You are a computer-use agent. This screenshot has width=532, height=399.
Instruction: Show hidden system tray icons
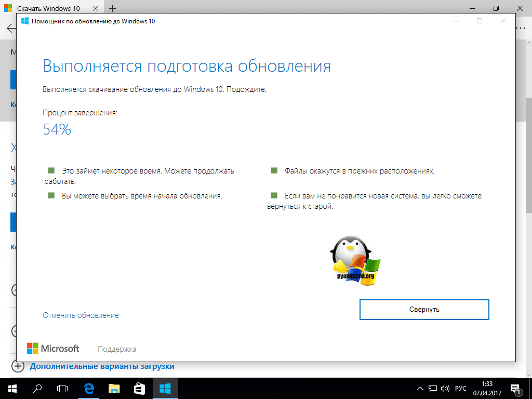pyautogui.click(x=420, y=389)
